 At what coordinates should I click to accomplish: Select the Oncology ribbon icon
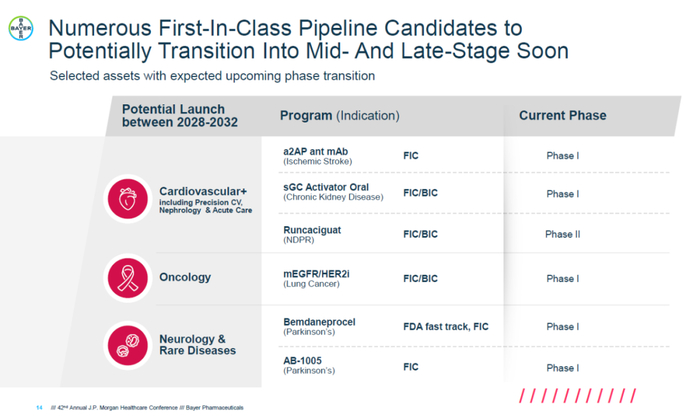(x=127, y=278)
